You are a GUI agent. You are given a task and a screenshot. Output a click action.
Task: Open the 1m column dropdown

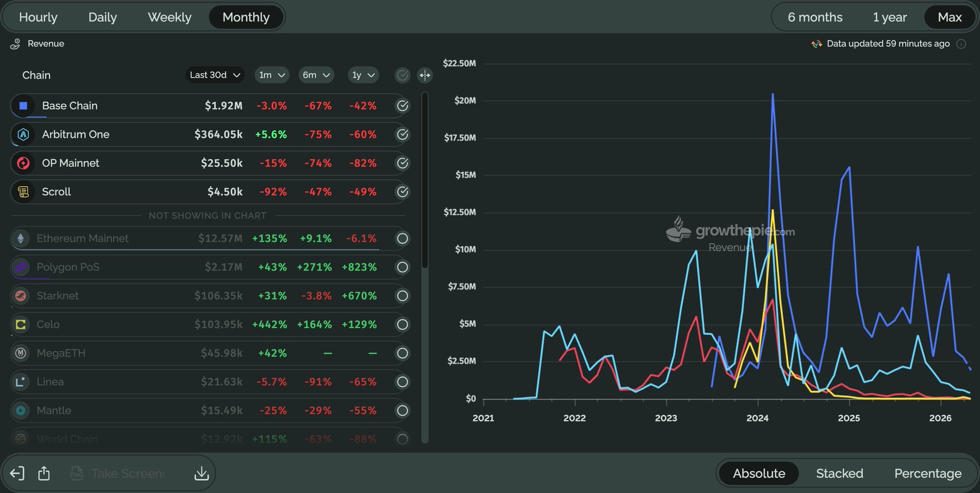point(271,75)
